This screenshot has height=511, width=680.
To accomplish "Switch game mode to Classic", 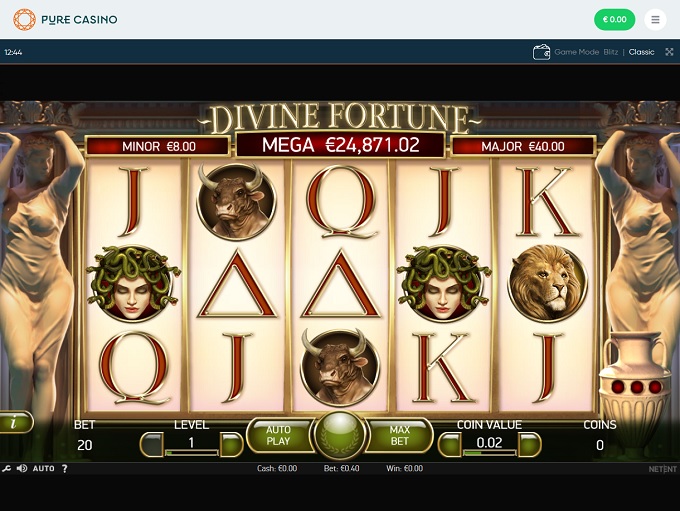I will point(641,52).
